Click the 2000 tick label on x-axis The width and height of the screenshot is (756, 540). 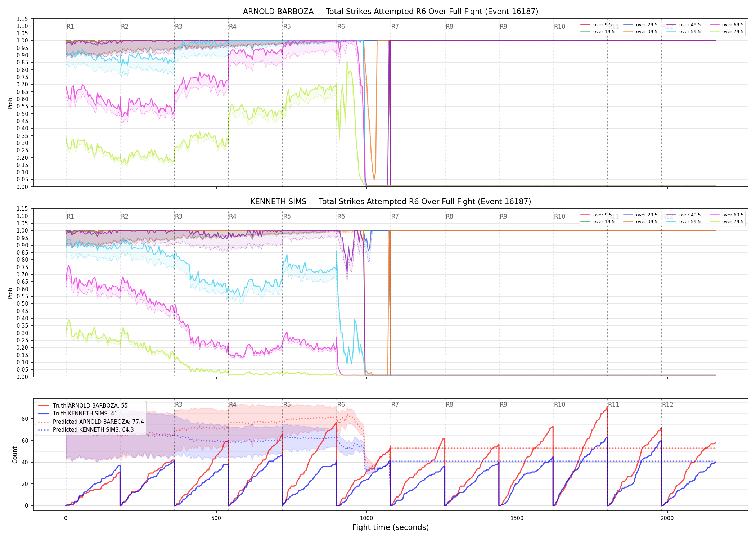(x=667, y=518)
